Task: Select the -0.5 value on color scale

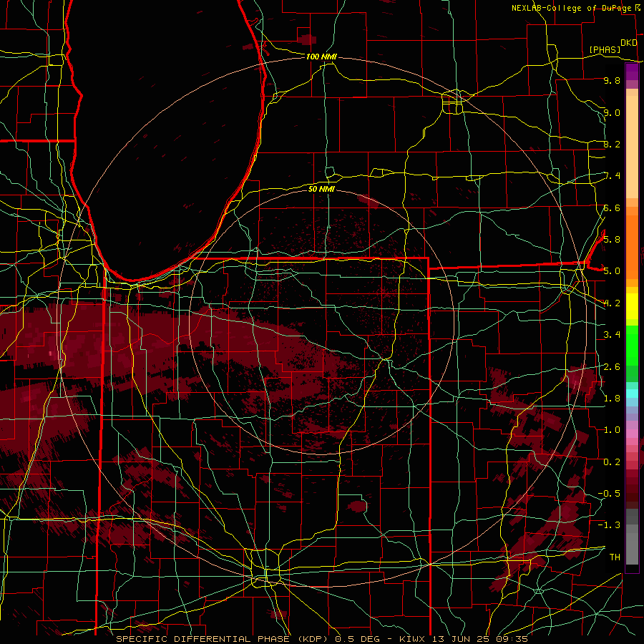Action: click(609, 493)
